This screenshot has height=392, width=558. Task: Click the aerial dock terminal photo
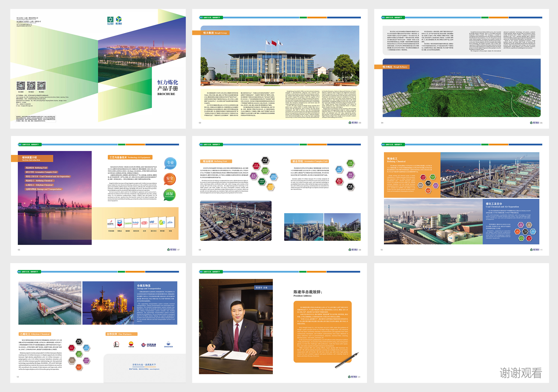(50, 303)
